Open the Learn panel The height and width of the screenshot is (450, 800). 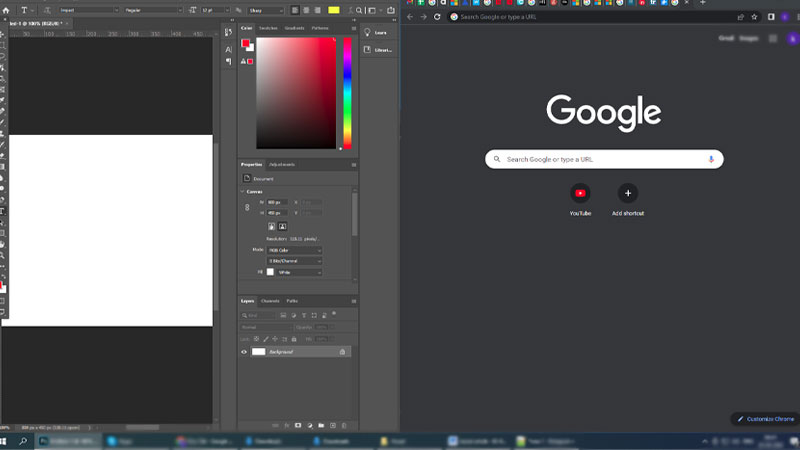click(x=377, y=33)
